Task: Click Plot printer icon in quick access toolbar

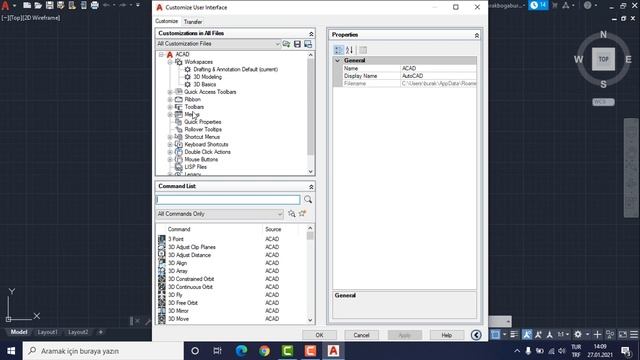Action: (x=95, y=5)
